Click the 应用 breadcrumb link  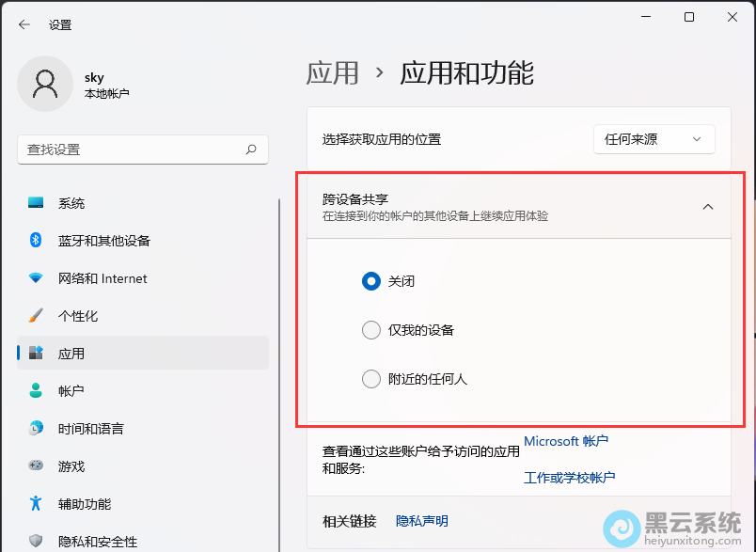[x=333, y=72]
